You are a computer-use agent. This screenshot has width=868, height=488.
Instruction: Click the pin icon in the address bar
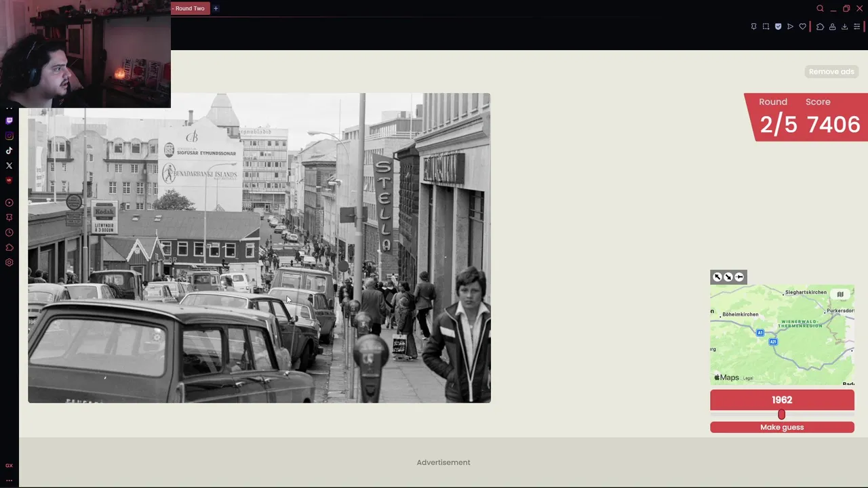[x=753, y=26]
